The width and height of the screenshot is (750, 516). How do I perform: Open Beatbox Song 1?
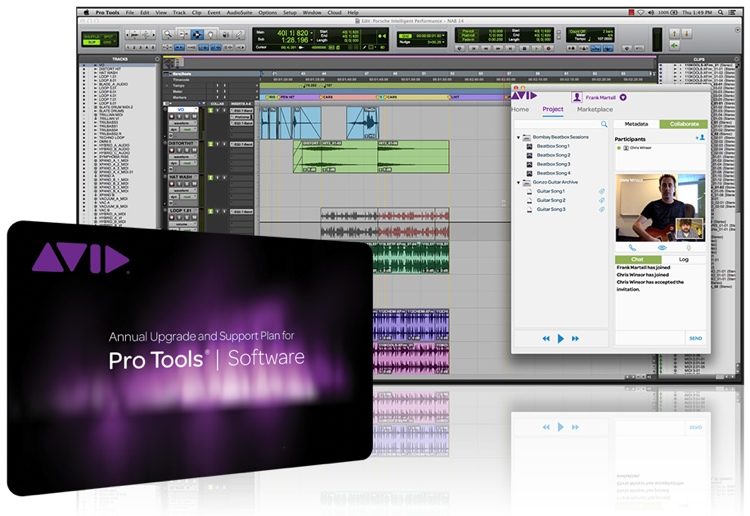[552, 146]
